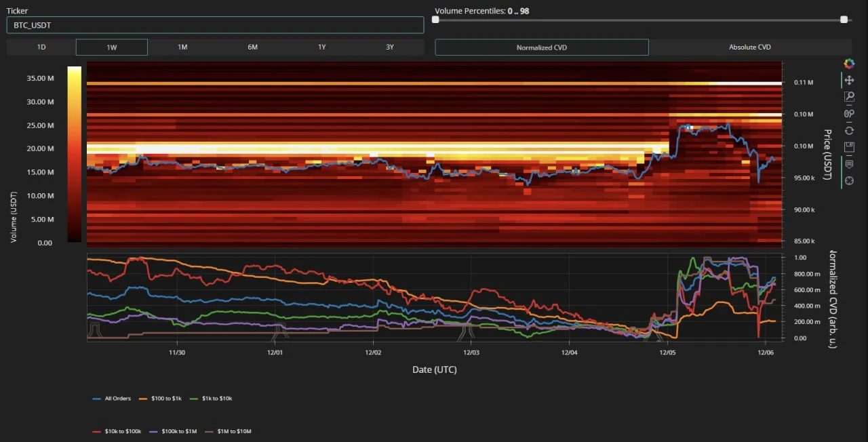Toggle the Crosshair tool
Screen dimensions: 868x442
[849, 180]
